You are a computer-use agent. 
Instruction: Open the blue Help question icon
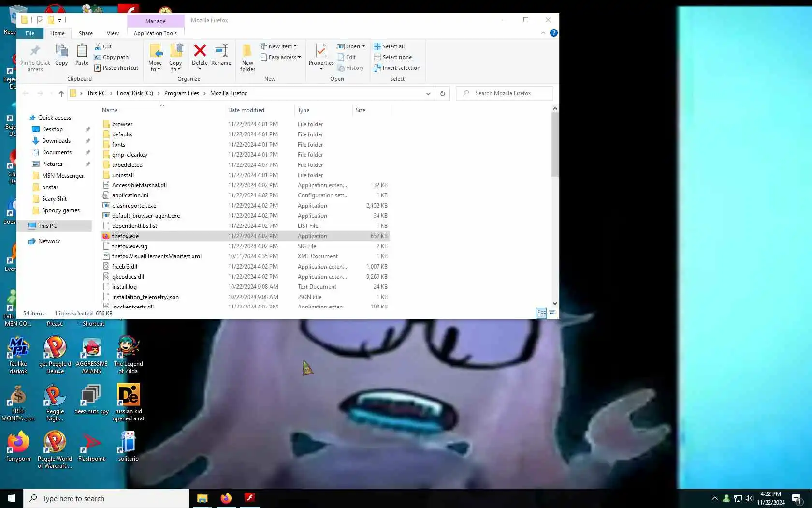(554, 33)
